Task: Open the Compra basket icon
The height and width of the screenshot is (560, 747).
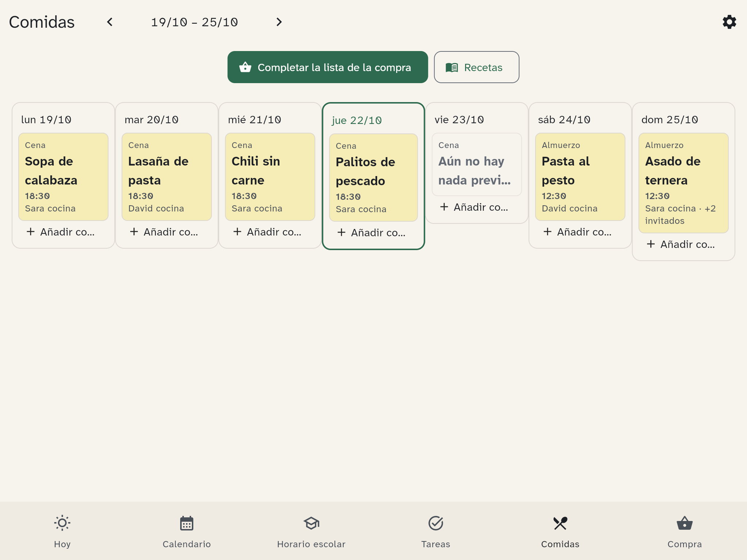Action: [x=685, y=523]
